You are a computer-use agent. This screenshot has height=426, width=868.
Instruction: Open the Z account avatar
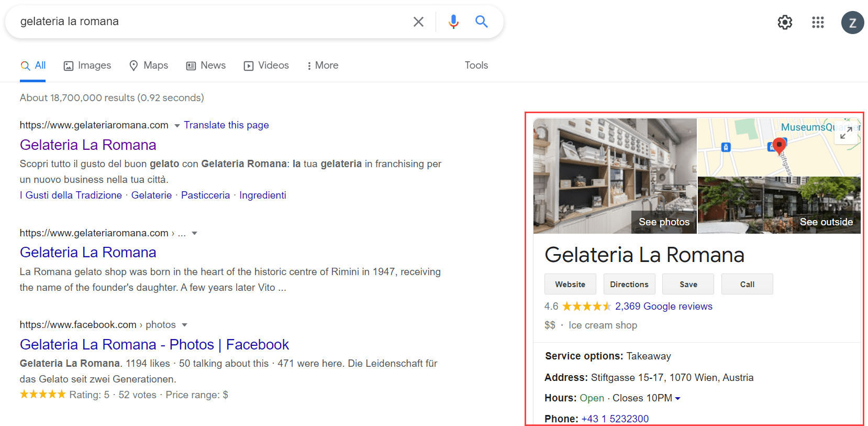[852, 23]
